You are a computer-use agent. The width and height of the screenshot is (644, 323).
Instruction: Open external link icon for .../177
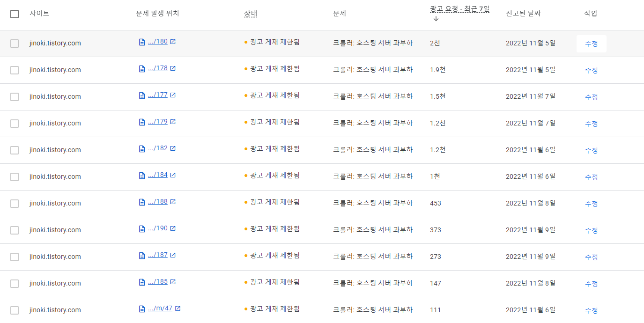point(173,95)
